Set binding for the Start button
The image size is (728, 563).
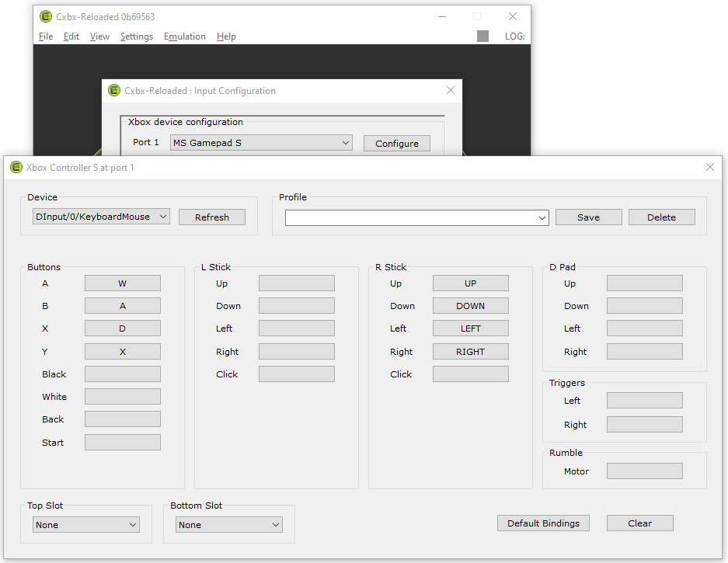[123, 443]
